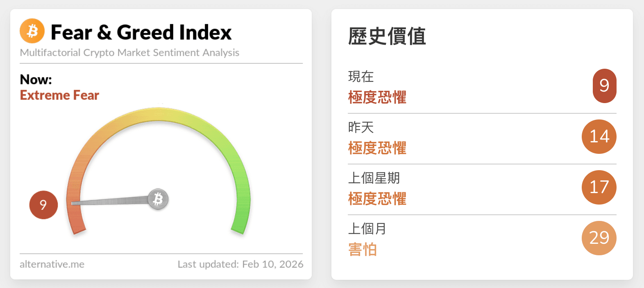644x288 pixels.
Task: Click the 害怕 sentiment label
Action: (363, 249)
